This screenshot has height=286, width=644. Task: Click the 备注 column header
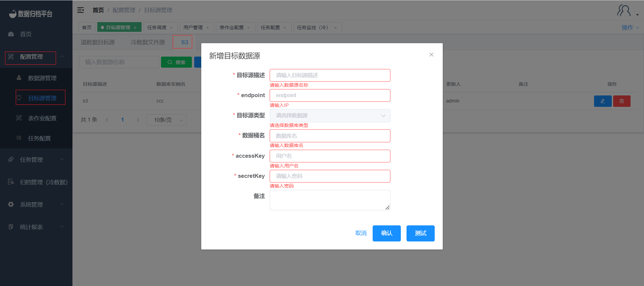coord(523,84)
